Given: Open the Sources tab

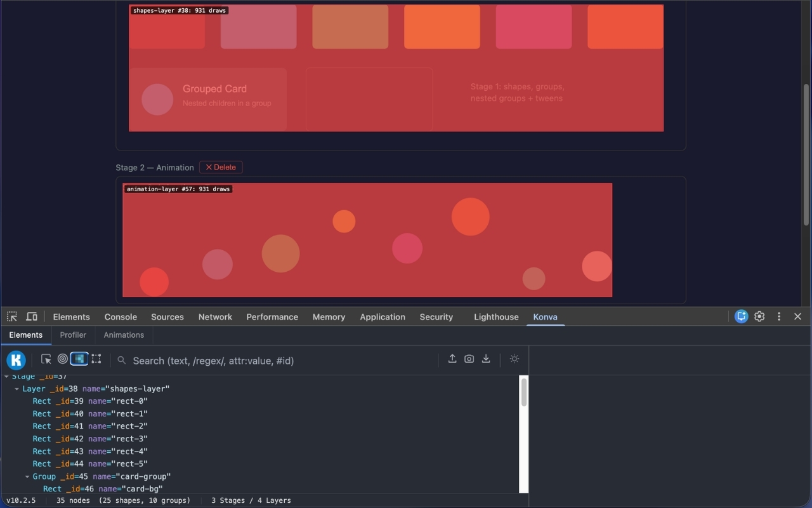Looking at the screenshot, I should pyautogui.click(x=167, y=317).
